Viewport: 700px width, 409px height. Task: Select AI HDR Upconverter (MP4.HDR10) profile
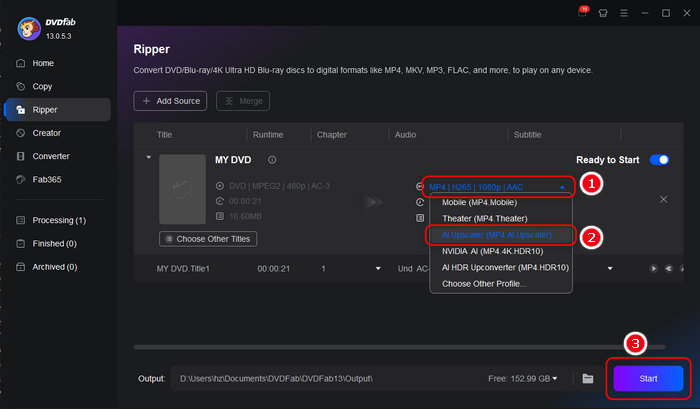[501, 267]
